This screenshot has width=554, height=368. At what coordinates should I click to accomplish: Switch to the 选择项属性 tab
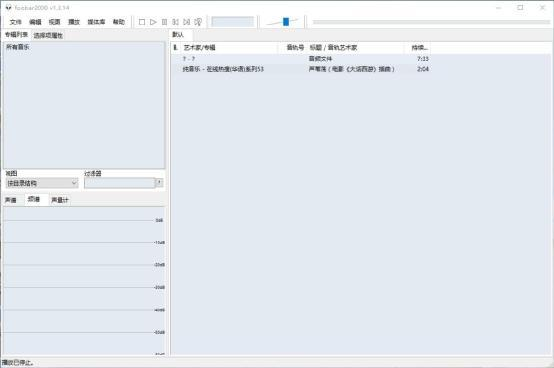48,35
